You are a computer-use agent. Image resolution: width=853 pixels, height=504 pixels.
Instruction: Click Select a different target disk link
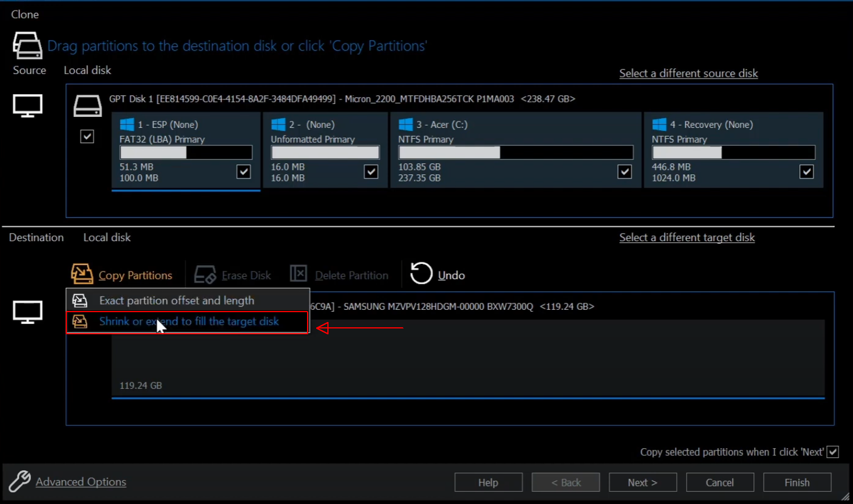[687, 237]
